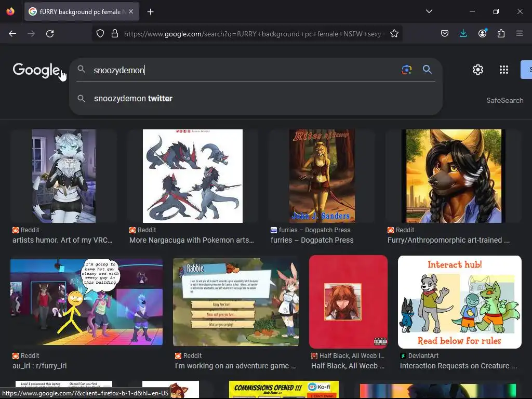Click 'Half Black, All Weeb ...' result title
Image resolution: width=532 pixels, height=399 pixels.
(x=348, y=366)
